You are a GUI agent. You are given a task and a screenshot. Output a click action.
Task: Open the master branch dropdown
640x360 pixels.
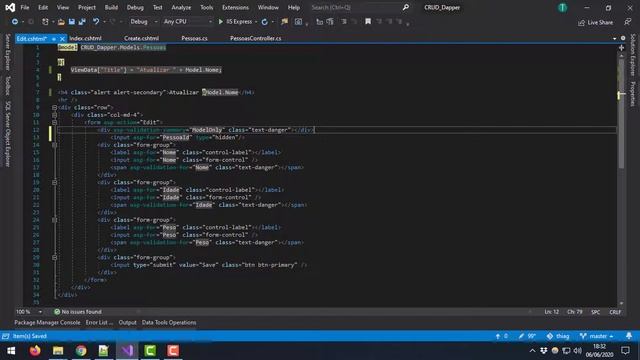[x=596, y=336]
